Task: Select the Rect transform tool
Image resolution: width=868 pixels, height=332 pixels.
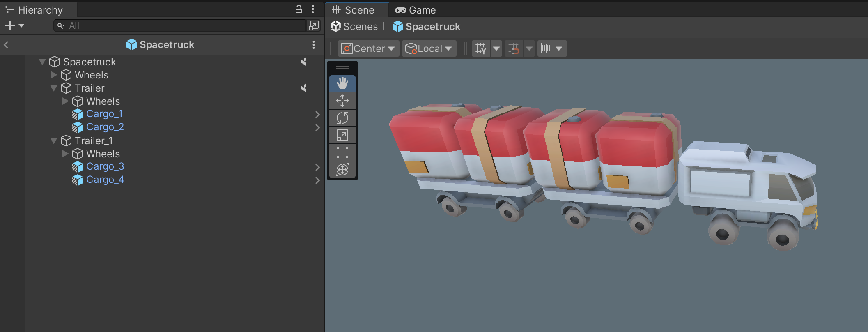Action: coord(342,152)
